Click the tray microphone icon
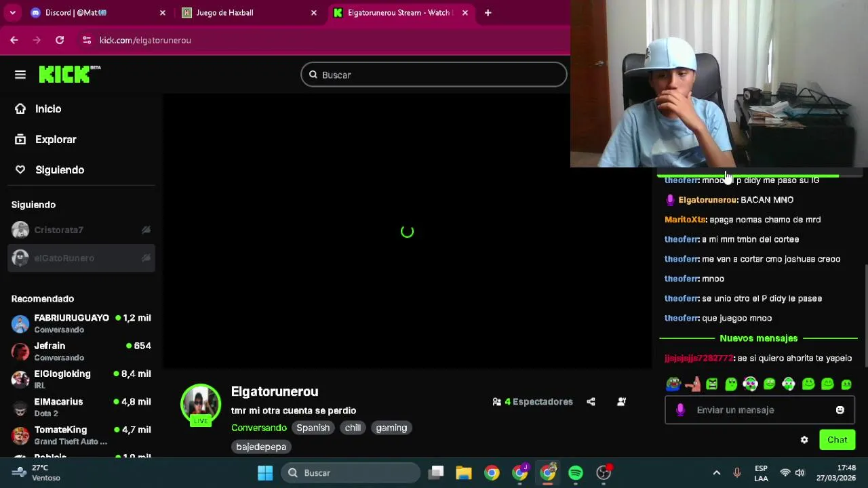The width and height of the screenshot is (868, 488). point(737,472)
